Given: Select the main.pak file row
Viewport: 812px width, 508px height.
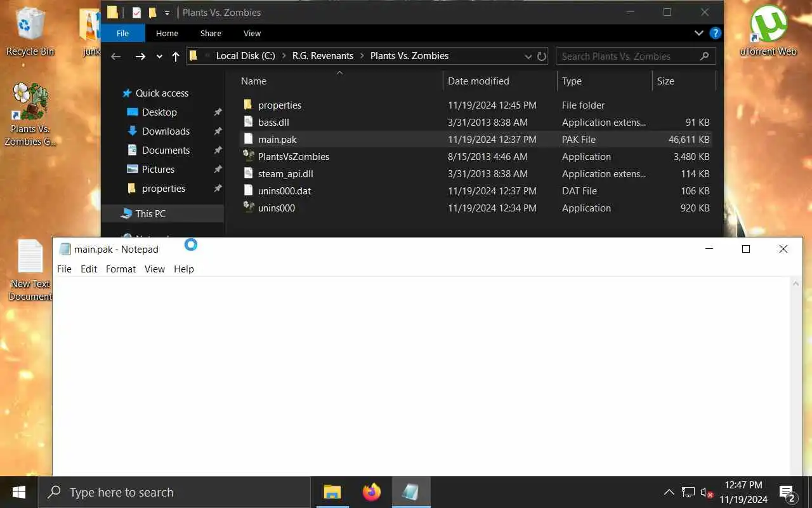Looking at the screenshot, I should [476, 139].
